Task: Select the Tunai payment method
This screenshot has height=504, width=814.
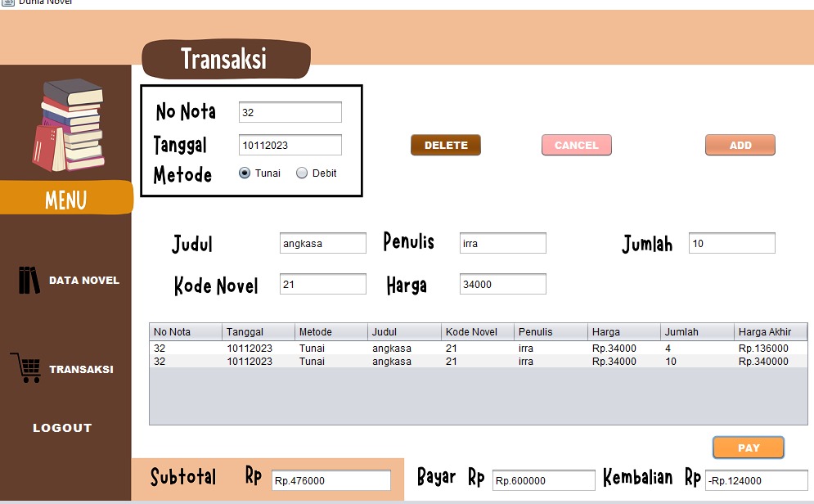Action: click(x=245, y=173)
